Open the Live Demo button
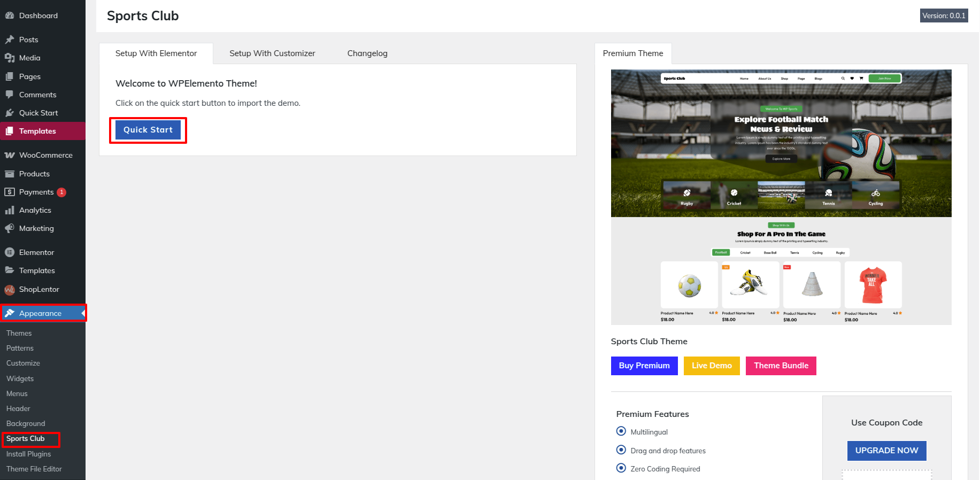This screenshot has height=480, width=980. [x=712, y=366]
